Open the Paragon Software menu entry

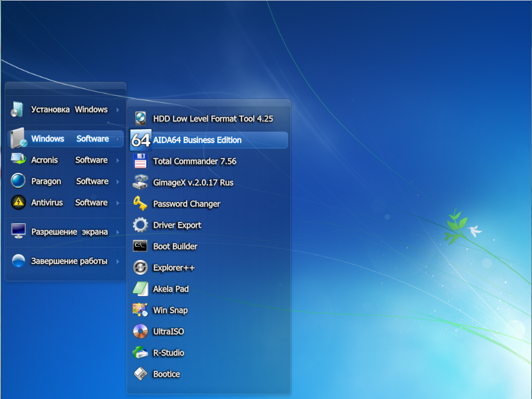pyautogui.click(x=65, y=181)
